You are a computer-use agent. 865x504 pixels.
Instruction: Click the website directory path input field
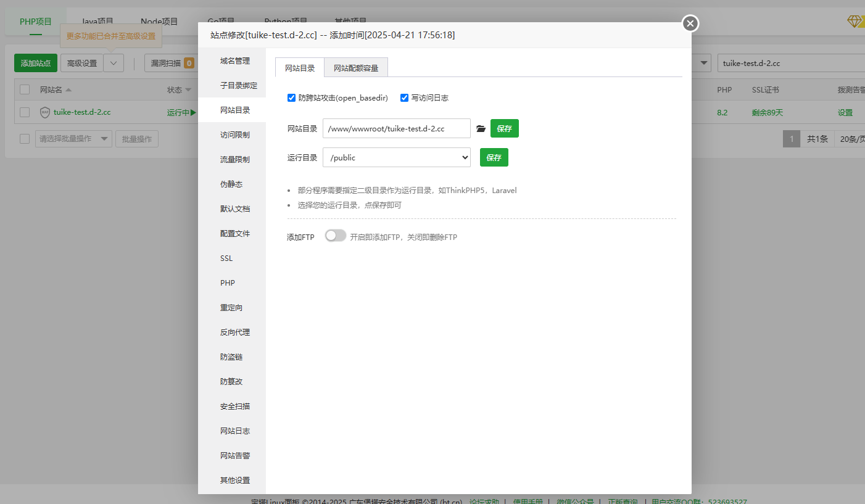point(396,129)
